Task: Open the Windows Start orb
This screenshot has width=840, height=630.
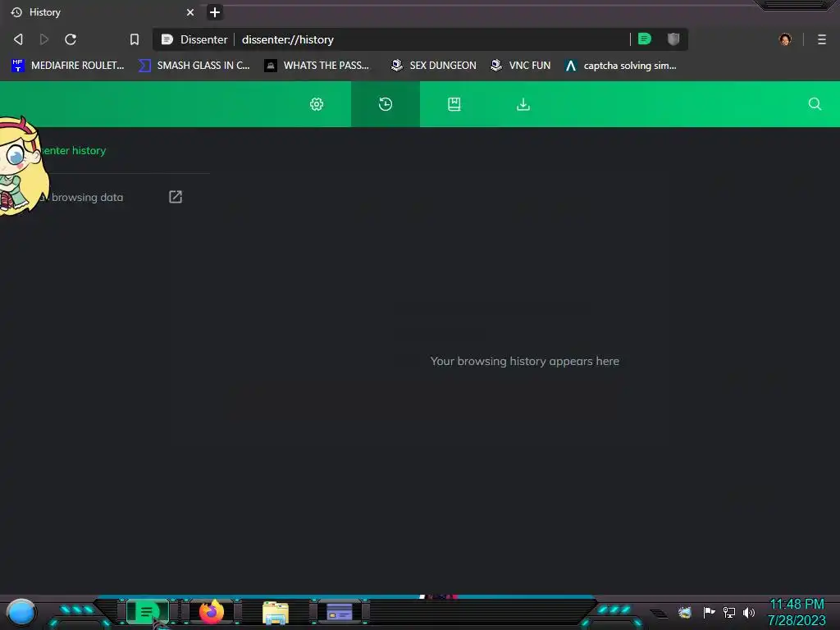Action: pyautogui.click(x=21, y=612)
